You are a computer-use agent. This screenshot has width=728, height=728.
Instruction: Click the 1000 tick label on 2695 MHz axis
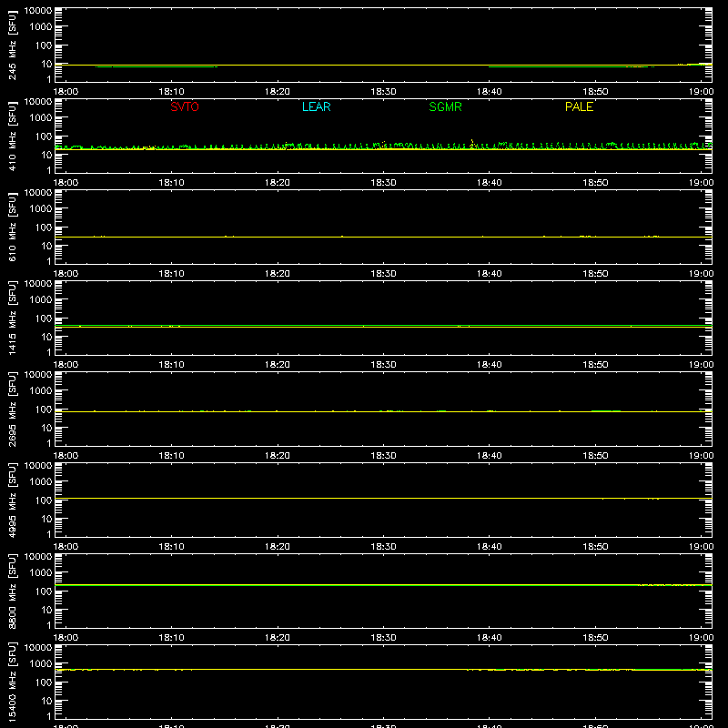[x=41, y=391]
